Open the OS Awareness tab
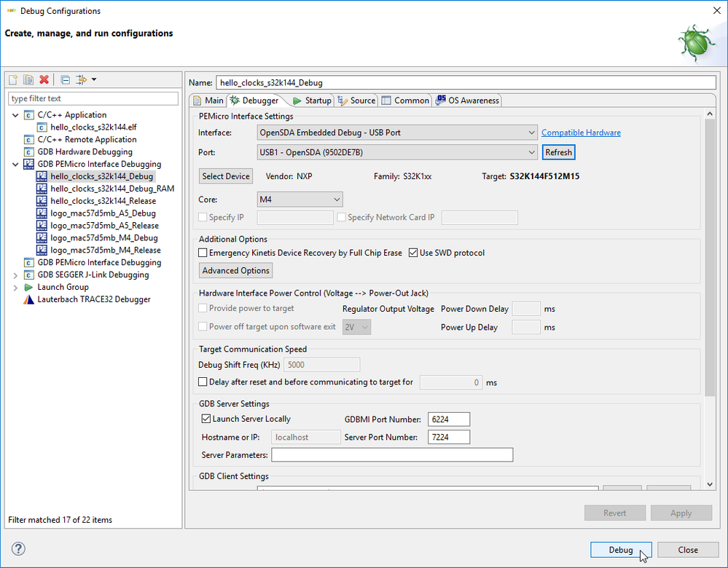Viewport: 728px width, 568px height. pos(468,100)
